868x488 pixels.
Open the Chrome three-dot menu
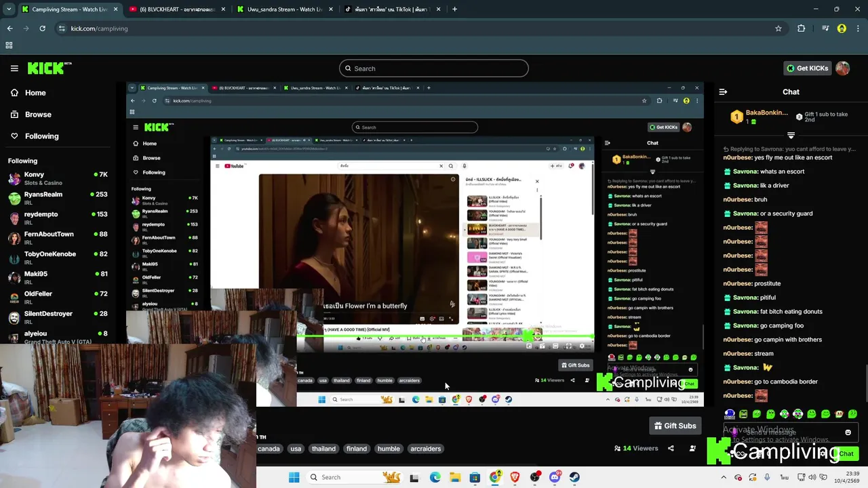point(859,28)
